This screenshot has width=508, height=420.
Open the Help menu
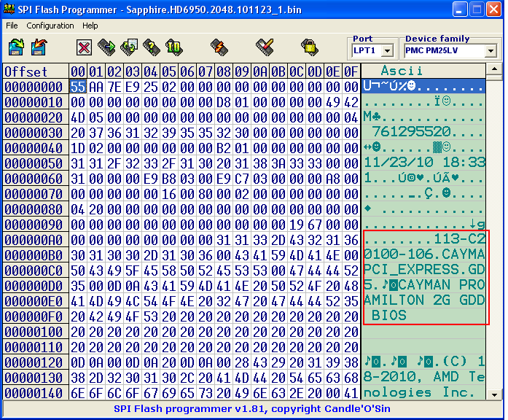click(90, 26)
